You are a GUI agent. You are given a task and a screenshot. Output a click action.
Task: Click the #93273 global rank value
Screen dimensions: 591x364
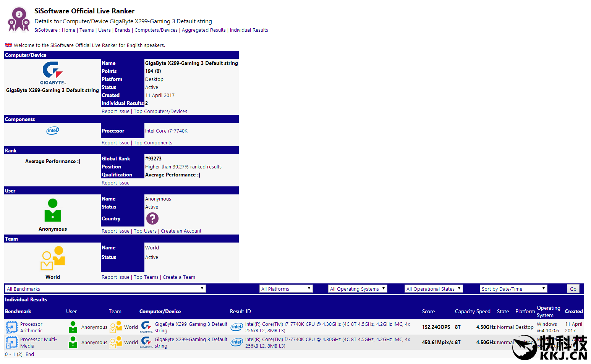pyautogui.click(x=153, y=159)
